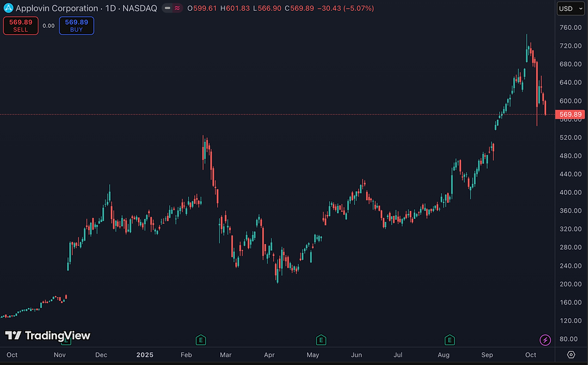Screen dimensions: 588x365
Task: Click the 640.00 price axis label
Action: coord(571,83)
